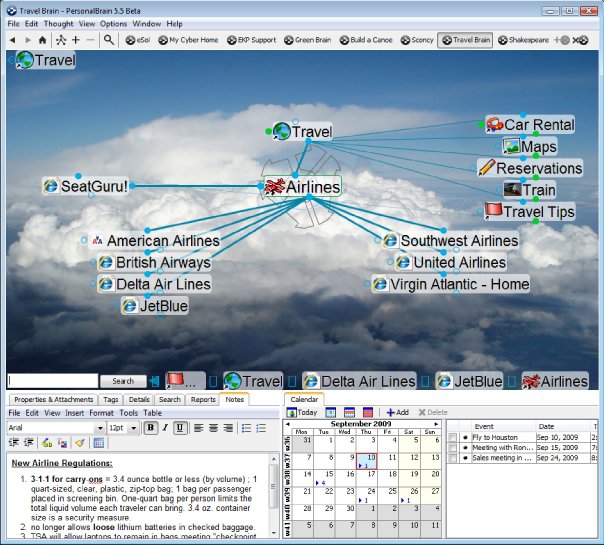Click the Today calendar button
This screenshot has height=545, width=604.
302,413
